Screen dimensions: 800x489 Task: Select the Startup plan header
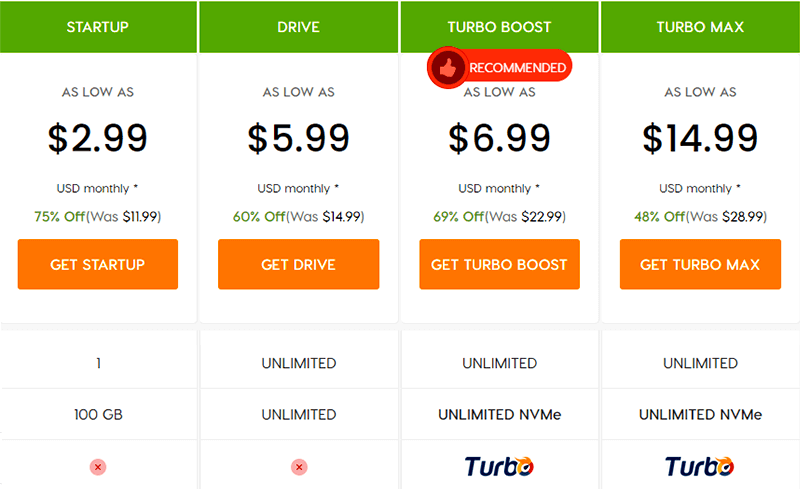pos(98,27)
